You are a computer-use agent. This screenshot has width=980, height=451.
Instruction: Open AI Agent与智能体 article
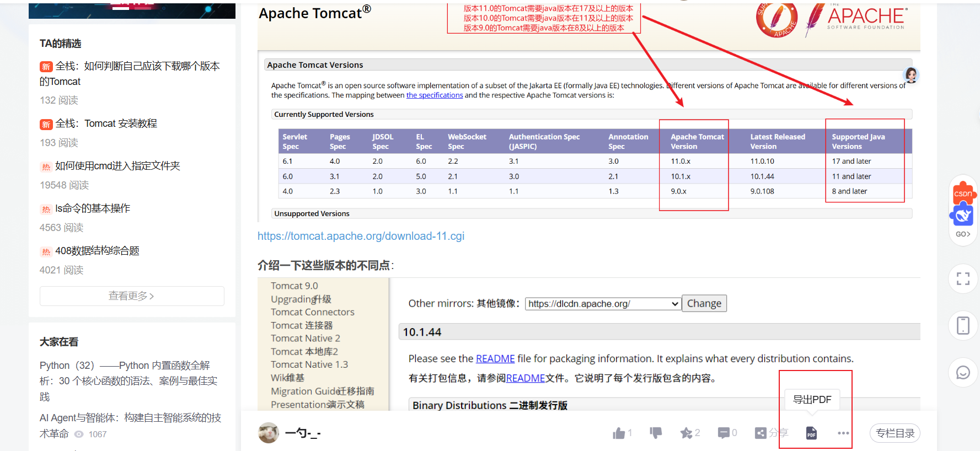[130, 426]
